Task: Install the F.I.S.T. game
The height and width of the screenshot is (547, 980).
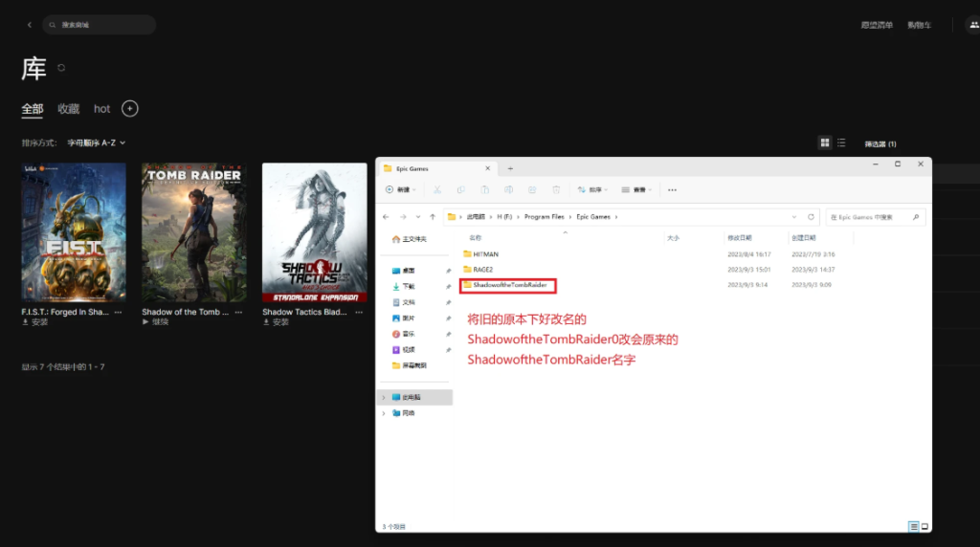Action: click(x=35, y=322)
